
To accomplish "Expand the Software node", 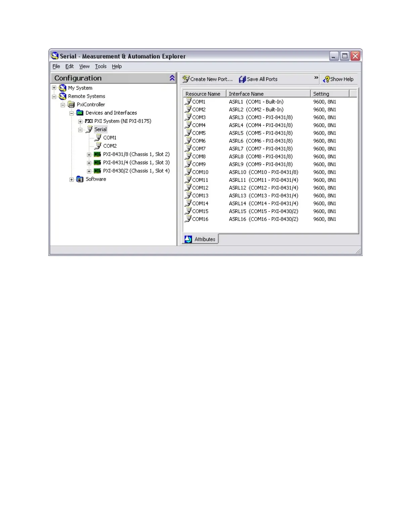I will 72,179.
